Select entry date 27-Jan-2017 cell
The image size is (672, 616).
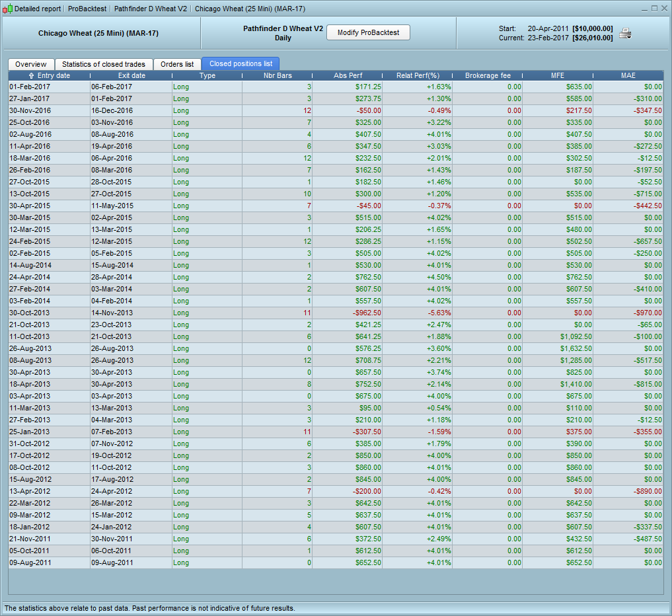click(50, 98)
